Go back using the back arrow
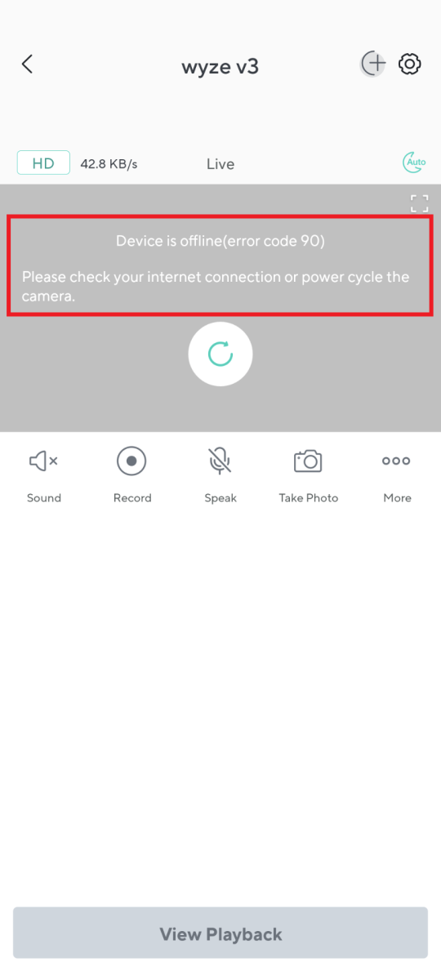Image resolution: width=441 pixels, height=980 pixels. pyautogui.click(x=27, y=65)
